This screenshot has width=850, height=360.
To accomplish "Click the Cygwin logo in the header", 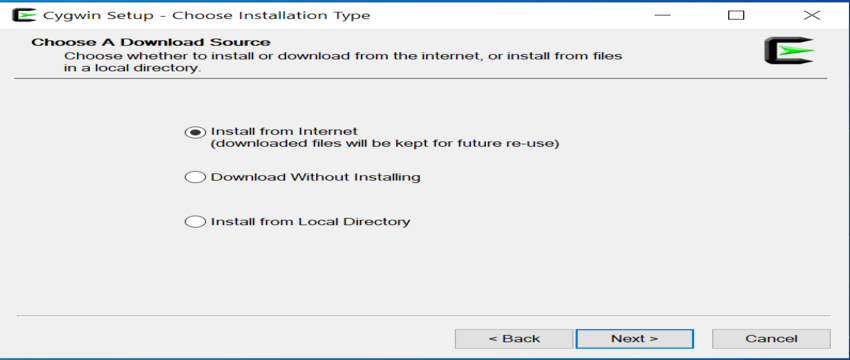I will pos(789,50).
